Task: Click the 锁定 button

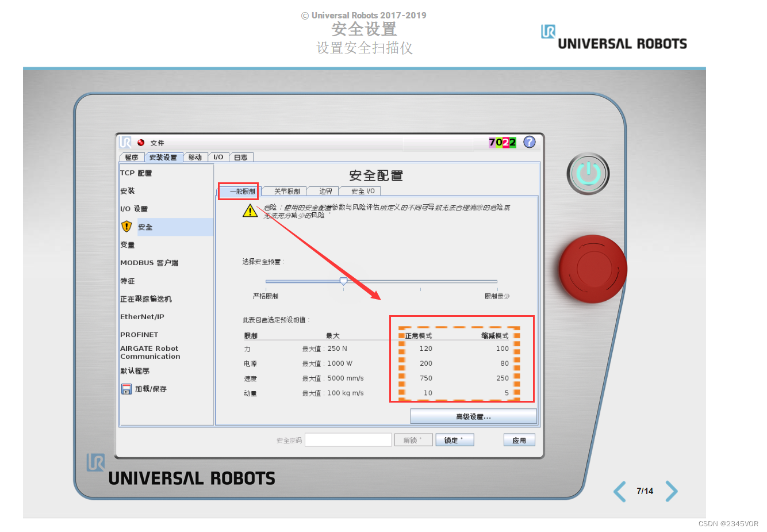Action: point(454,440)
